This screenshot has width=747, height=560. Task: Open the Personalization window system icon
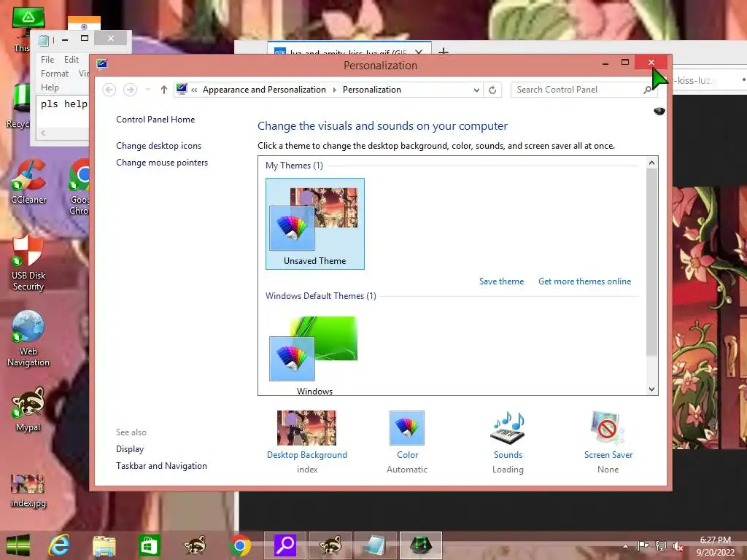102,64
